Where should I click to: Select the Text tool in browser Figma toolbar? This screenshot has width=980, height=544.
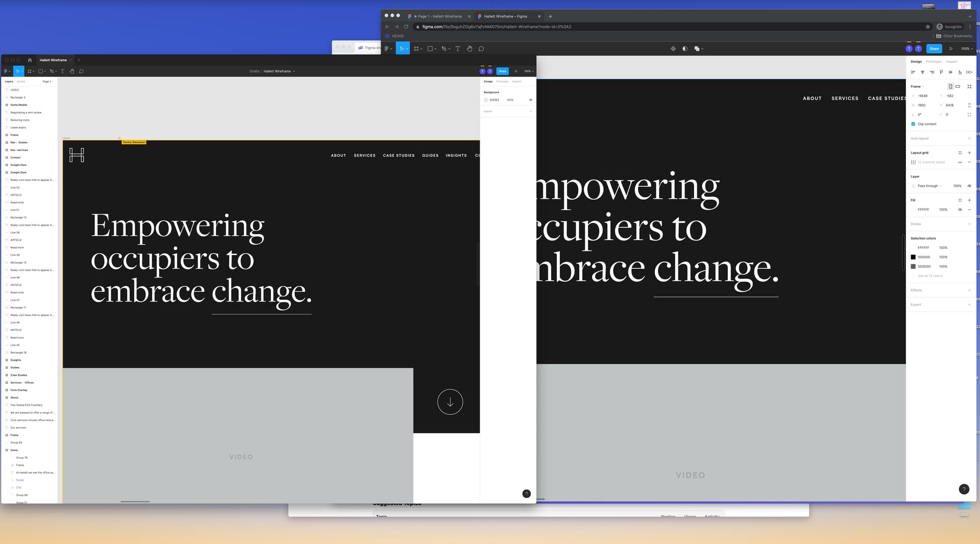pos(457,49)
